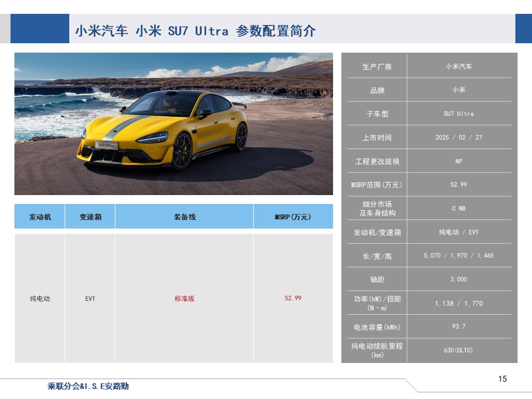This screenshot has height=399, width=532.
Task: Click the "轴距" row label
Action: tap(377, 279)
